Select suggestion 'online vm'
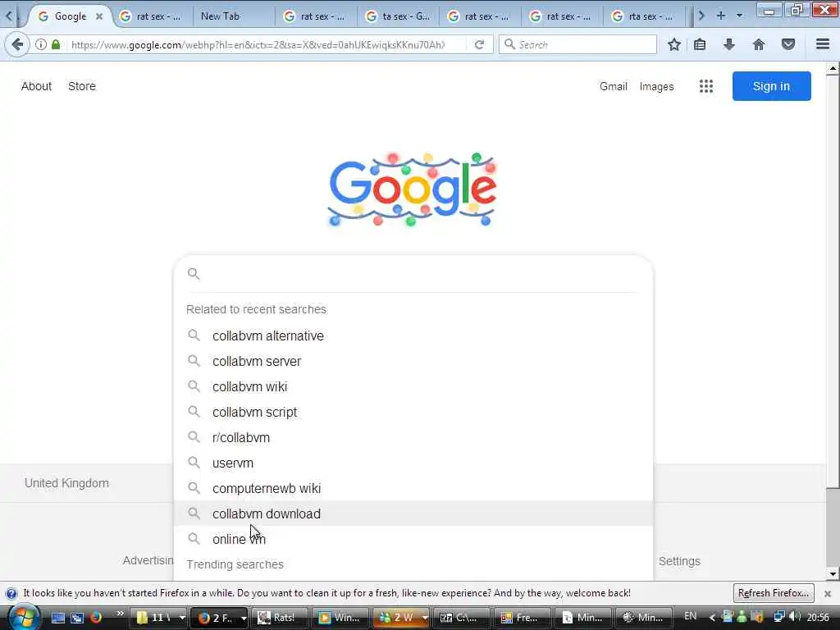This screenshot has height=630, width=840. coord(413,539)
